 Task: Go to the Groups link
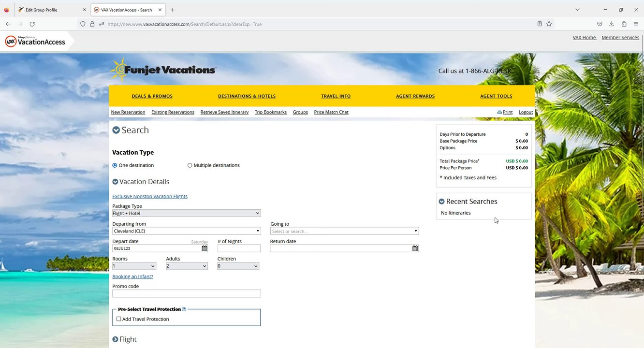(300, 112)
